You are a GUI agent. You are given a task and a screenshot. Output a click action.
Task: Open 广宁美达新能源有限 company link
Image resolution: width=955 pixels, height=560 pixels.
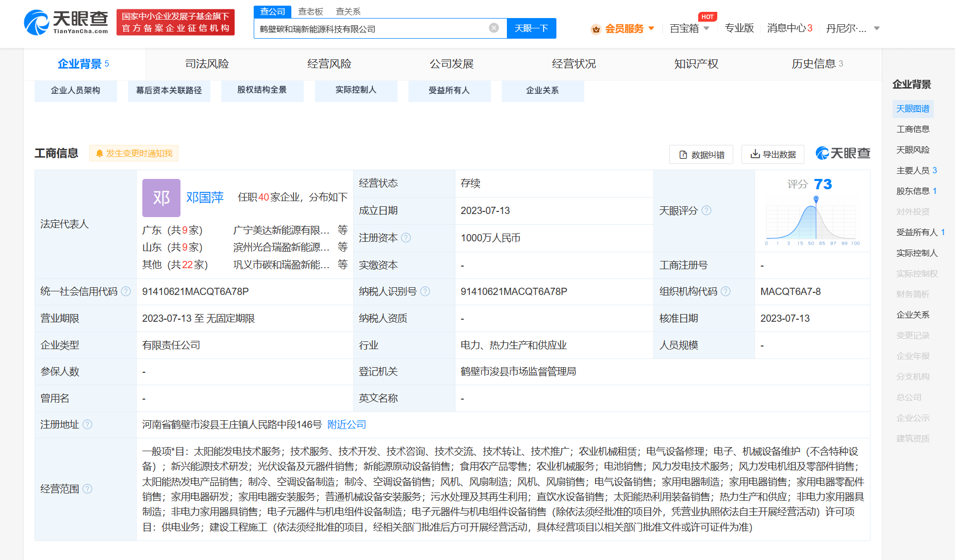coord(281,230)
